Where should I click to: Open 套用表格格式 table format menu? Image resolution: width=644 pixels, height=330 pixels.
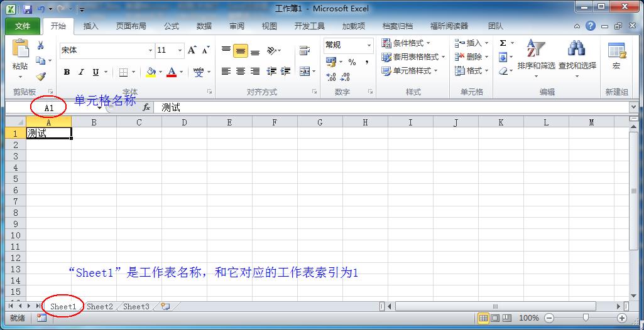click(413, 57)
